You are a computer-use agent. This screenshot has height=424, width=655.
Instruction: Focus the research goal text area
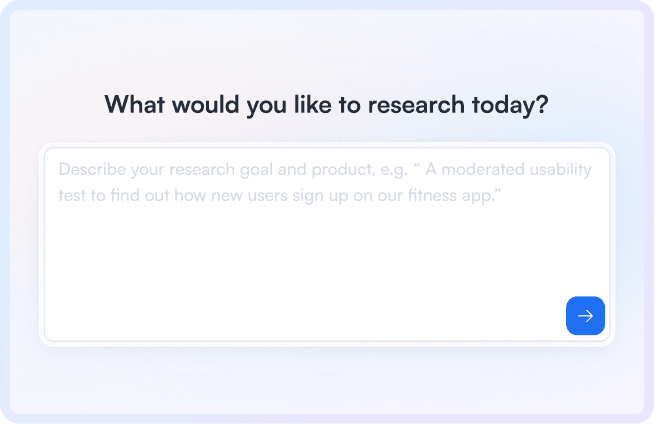tap(327, 244)
